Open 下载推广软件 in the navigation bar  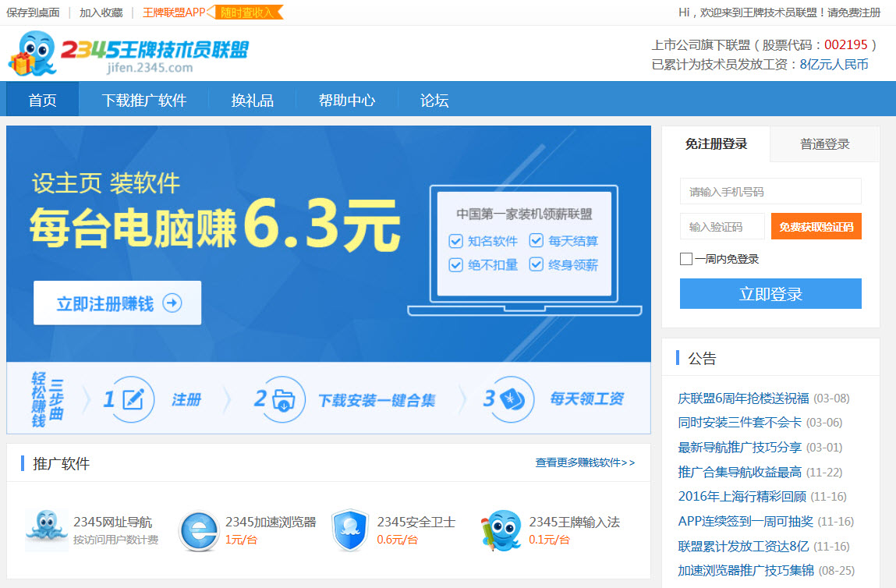(x=144, y=100)
